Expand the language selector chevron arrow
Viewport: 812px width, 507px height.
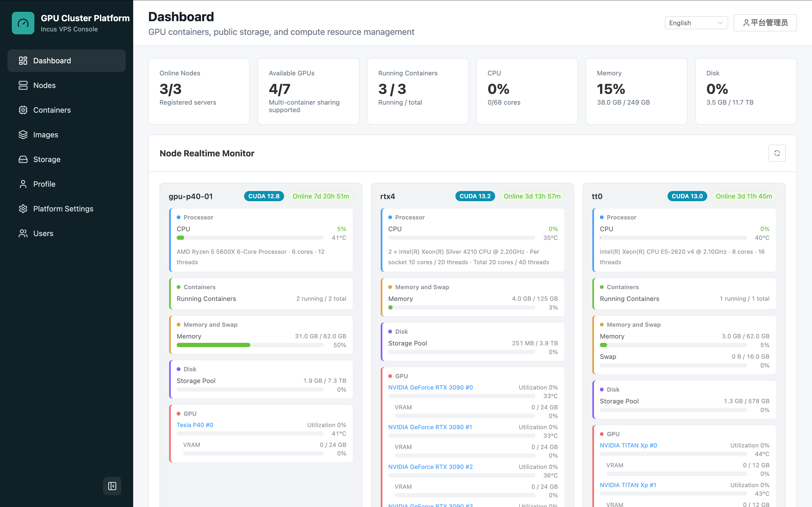pyautogui.click(x=720, y=23)
